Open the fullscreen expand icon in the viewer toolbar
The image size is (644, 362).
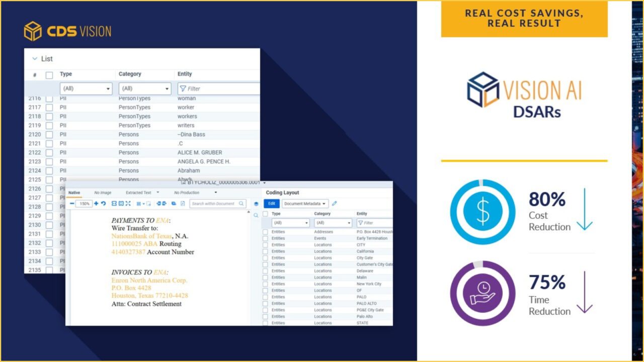click(129, 203)
